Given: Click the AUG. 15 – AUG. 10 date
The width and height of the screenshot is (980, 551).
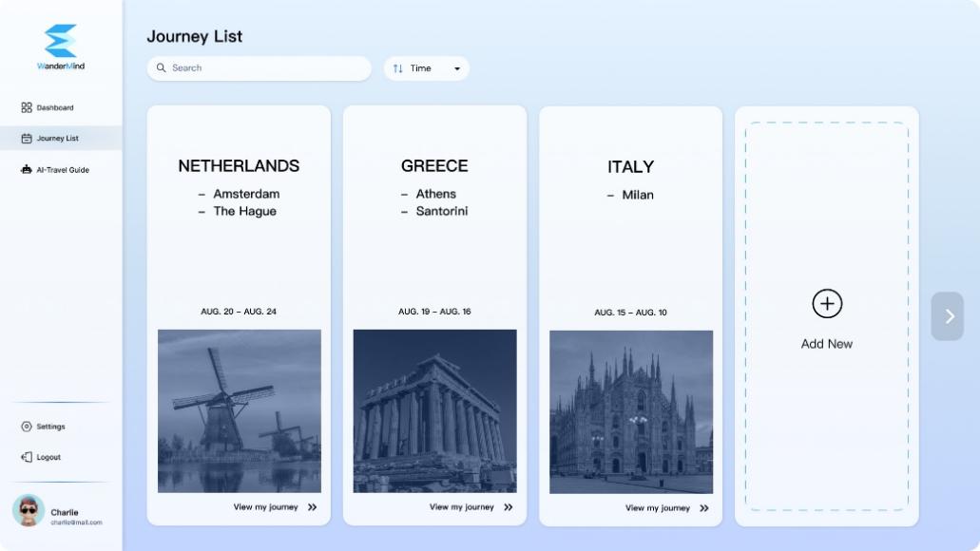Looking at the screenshot, I should tap(630, 313).
